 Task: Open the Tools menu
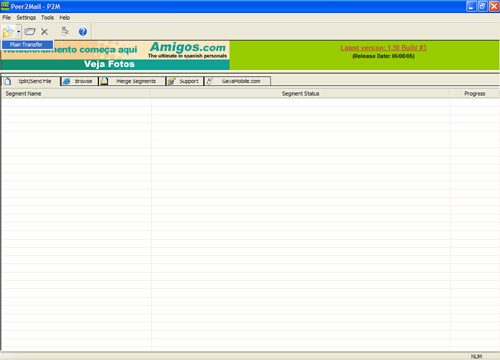(x=47, y=18)
